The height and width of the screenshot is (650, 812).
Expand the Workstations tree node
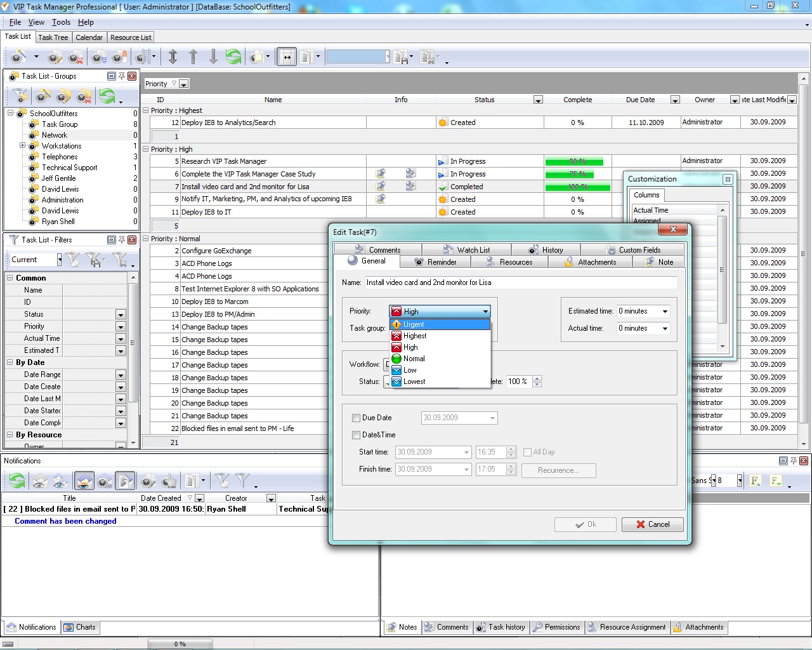(23, 145)
